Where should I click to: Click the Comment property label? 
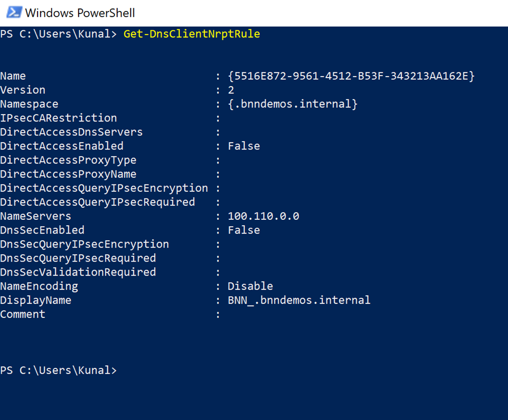coord(22,314)
